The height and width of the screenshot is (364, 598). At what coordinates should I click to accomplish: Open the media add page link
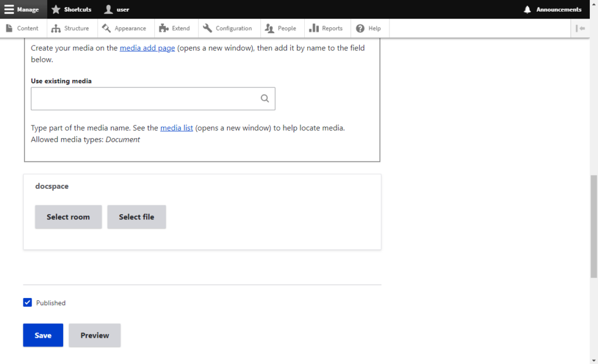(x=147, y=47)
